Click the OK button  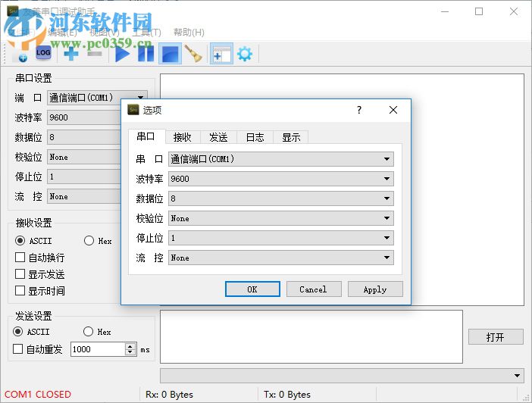click(252, 289)
